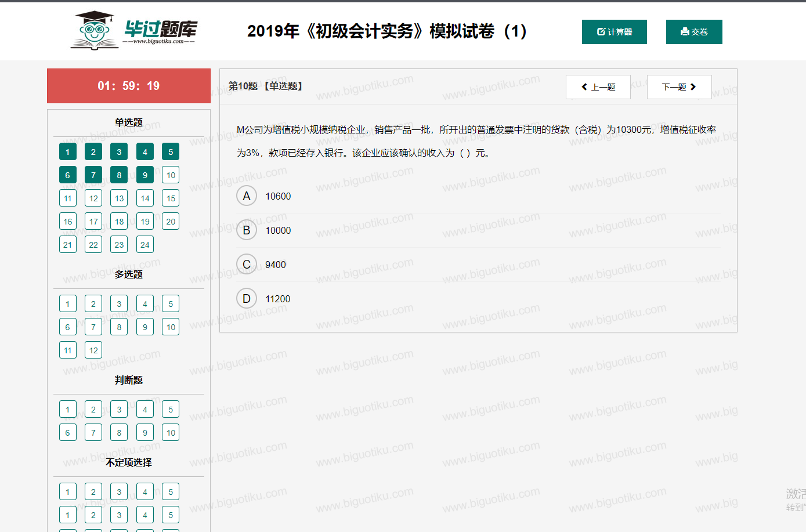Open the 计算器 calculator button
The width and height of the screenshot is (806, 532).
coord(615,32)
